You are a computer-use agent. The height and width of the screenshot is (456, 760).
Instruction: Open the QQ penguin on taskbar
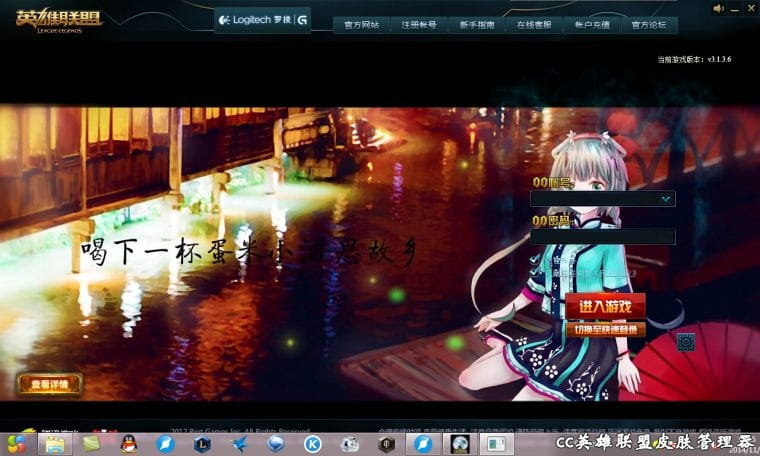pos(128,444)
